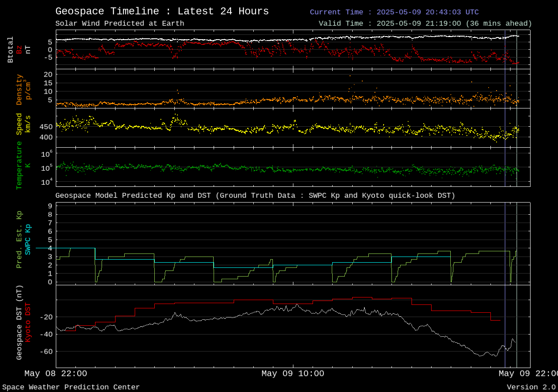Click the cyan 'SWPC Kp' axis label
558x392 pixels.
point(28,240)
